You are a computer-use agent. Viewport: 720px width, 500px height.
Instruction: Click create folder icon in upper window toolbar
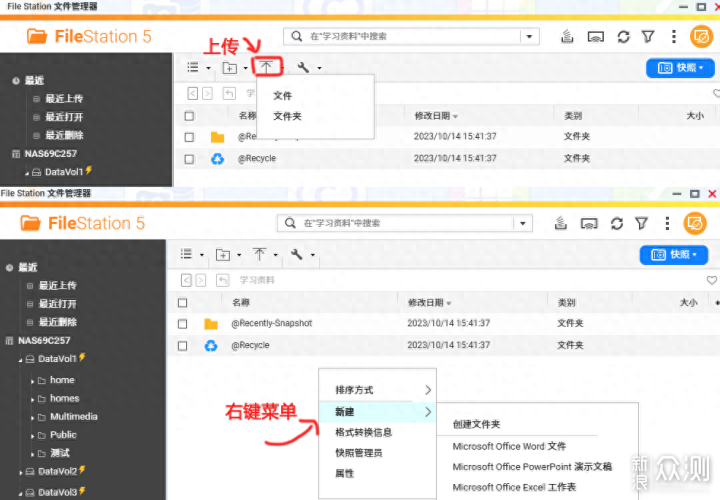point(230,68)
